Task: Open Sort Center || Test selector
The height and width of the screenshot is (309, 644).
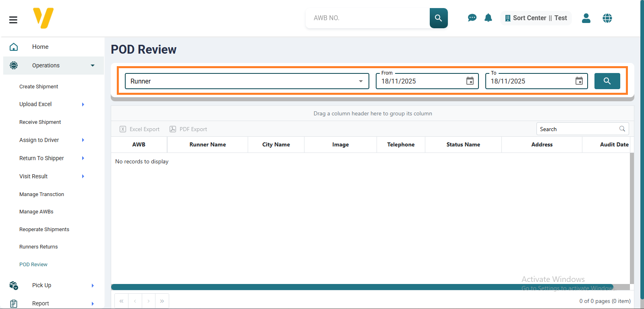Action: pos(536,18)
